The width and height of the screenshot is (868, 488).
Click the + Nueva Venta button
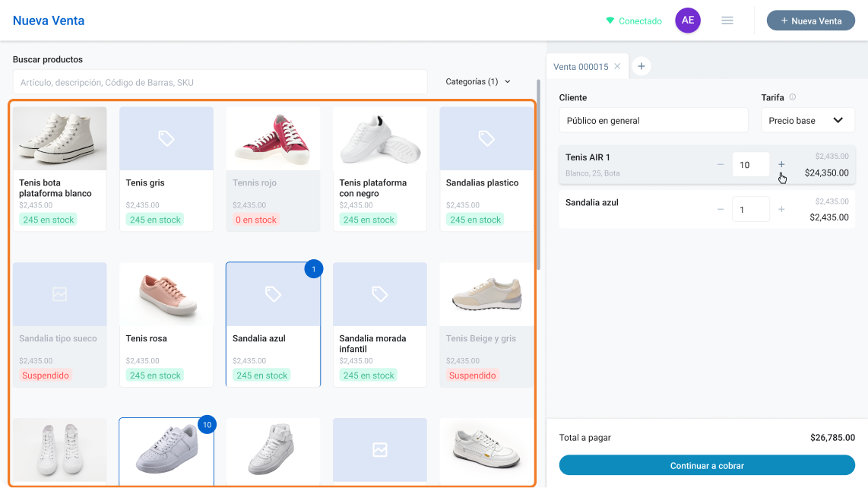810,21
